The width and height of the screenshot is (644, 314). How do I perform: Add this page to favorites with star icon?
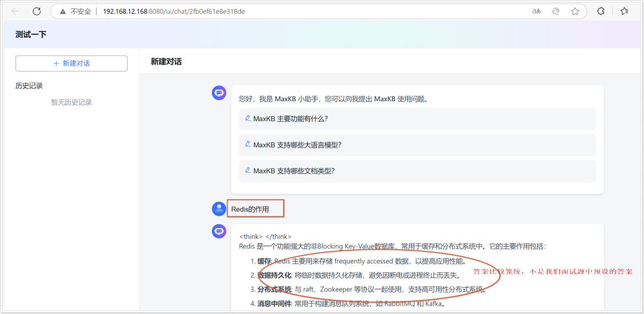[x=575, y=11]
